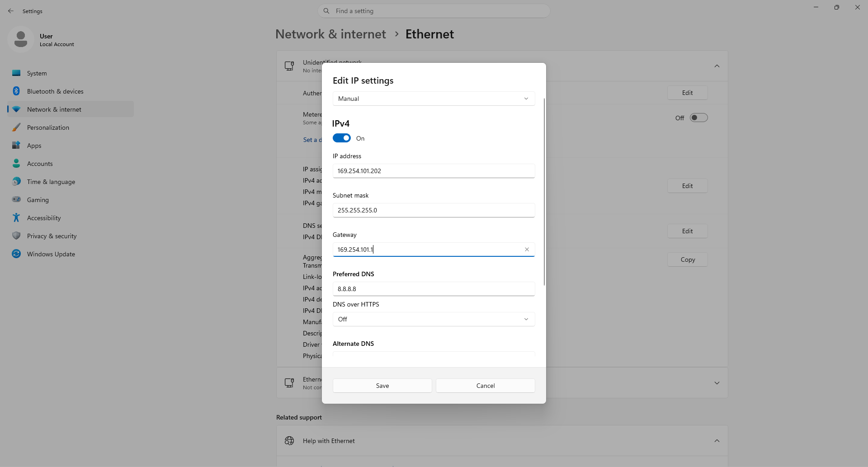
Task: Open DNS over HTTPS dropdown
Action: pos(434,319)
